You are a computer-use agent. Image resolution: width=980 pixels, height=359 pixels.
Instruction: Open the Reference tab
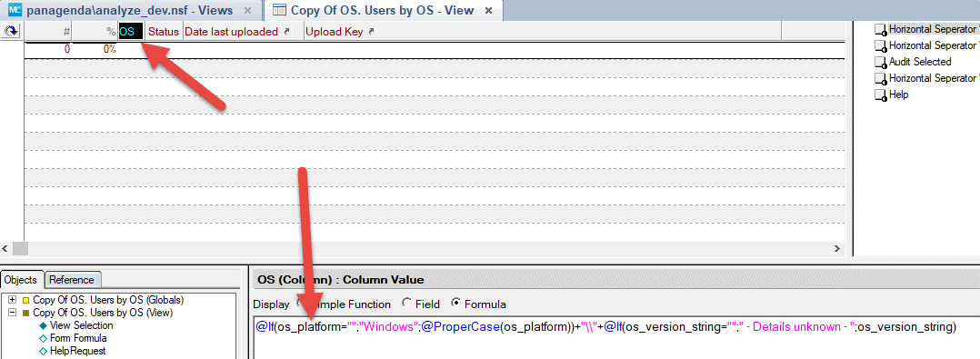click(x=72, y=280)
